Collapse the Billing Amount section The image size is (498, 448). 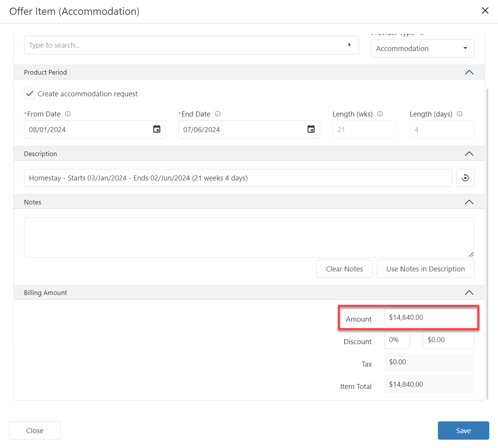coord(469,293)
